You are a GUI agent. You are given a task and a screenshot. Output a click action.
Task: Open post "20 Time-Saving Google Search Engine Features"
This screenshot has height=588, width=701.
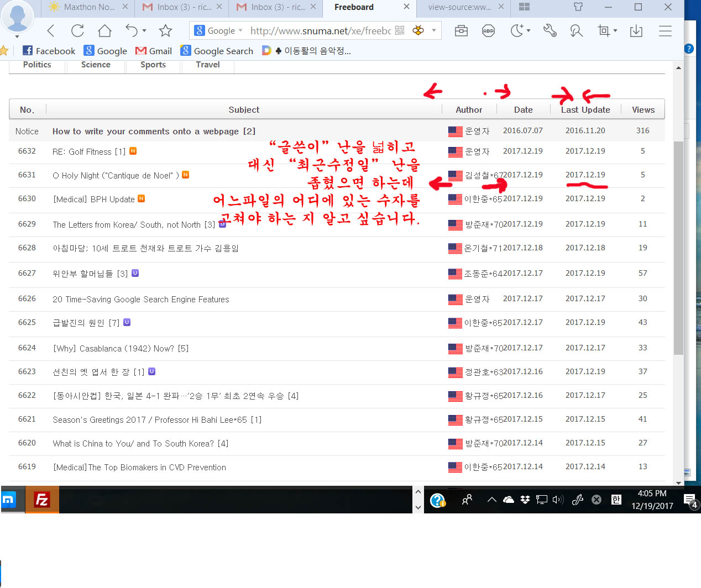(x=140, y=300)
